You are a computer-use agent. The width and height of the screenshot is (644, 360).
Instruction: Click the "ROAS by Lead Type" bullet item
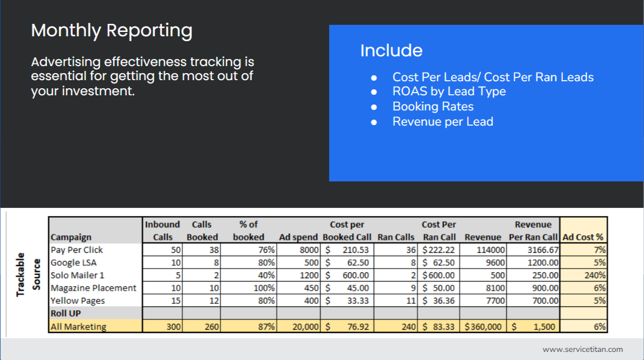[449, 91]
